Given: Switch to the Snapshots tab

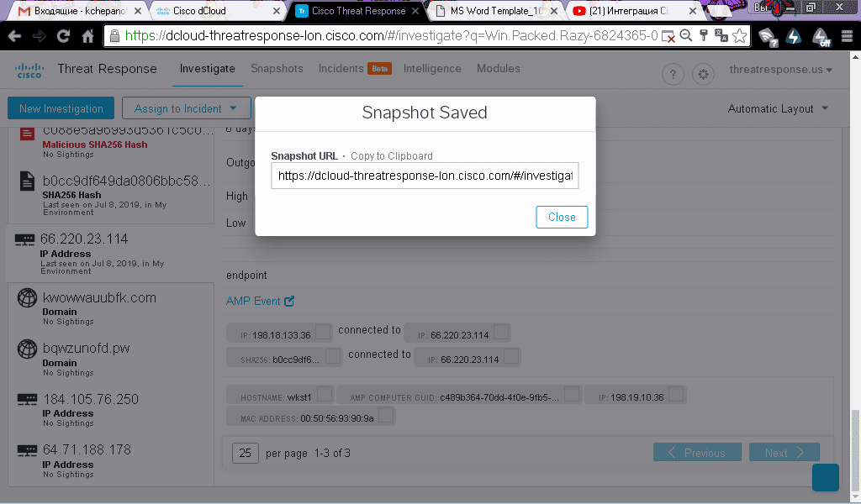Looking at the screenshot, I should point(277,69).
